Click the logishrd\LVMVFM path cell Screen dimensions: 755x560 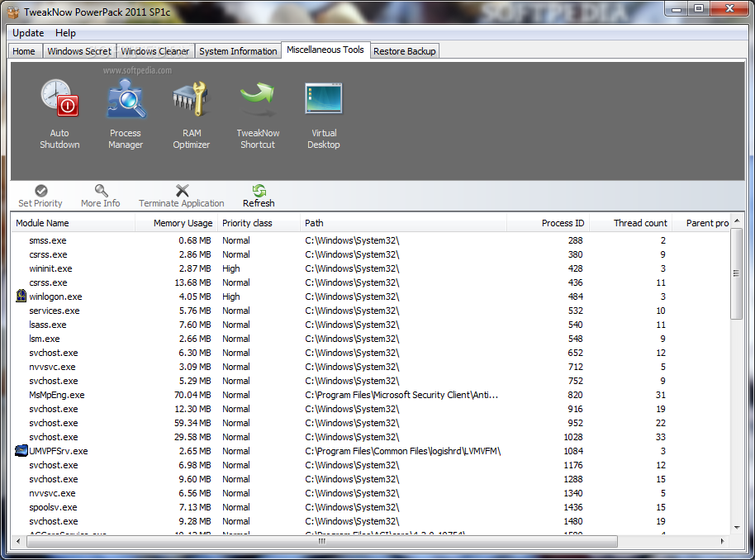(403, 451)
